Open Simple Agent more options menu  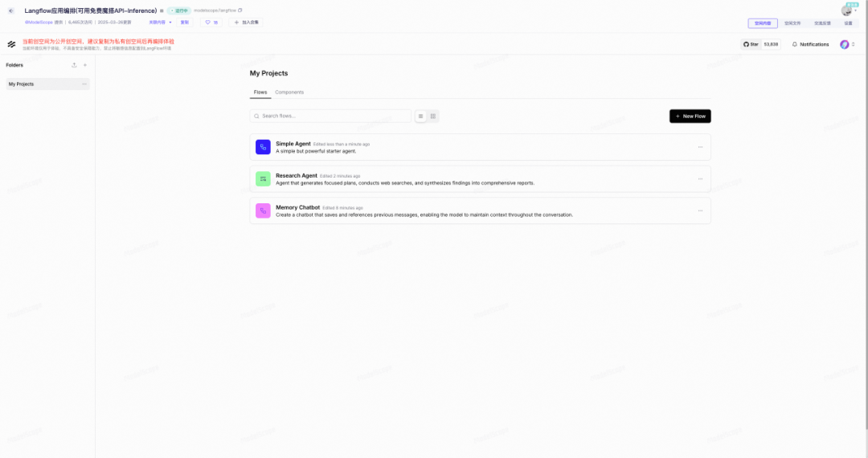click(700, 147)
